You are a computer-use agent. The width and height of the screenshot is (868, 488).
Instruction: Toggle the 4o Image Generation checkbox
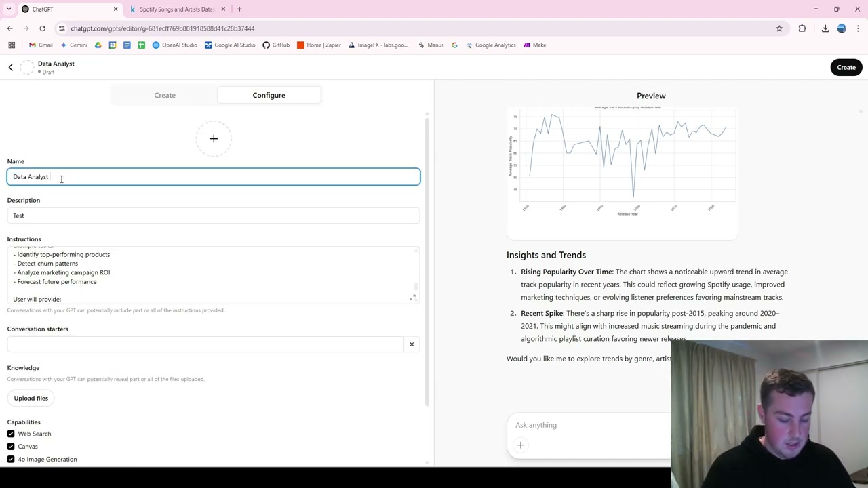click(x=11, y=460)
